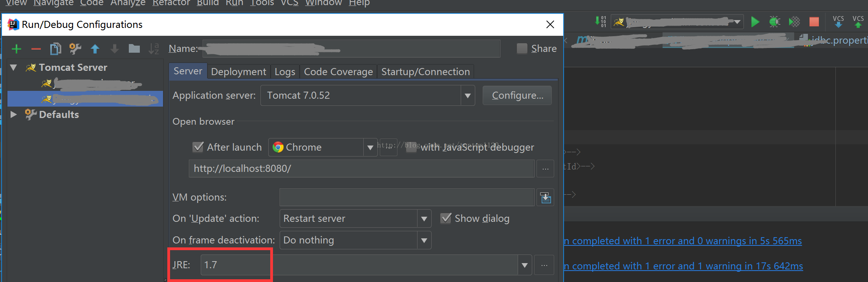Click the Configure... button
Image resolution: width=868 pixels, height=282 pixels.
tap(517, 96)
